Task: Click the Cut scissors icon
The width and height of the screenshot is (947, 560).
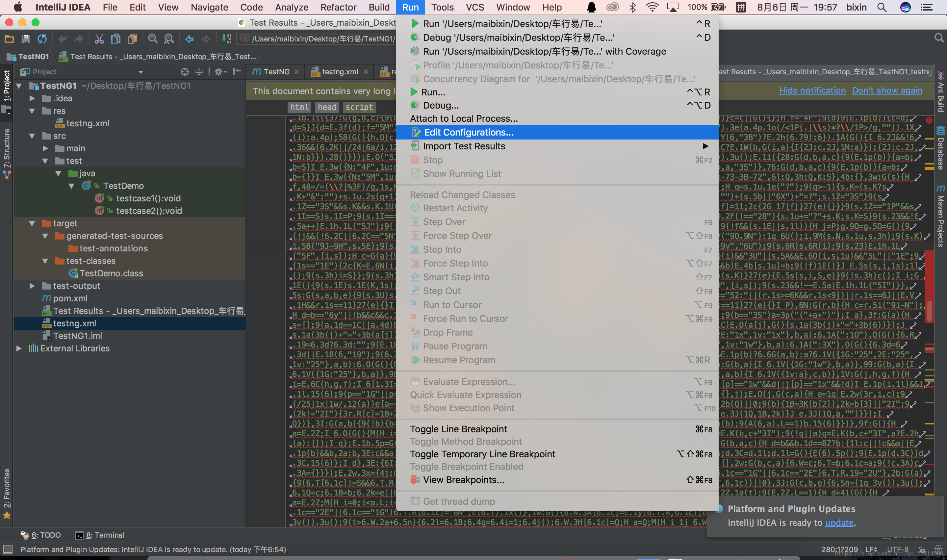Action: 99,39
